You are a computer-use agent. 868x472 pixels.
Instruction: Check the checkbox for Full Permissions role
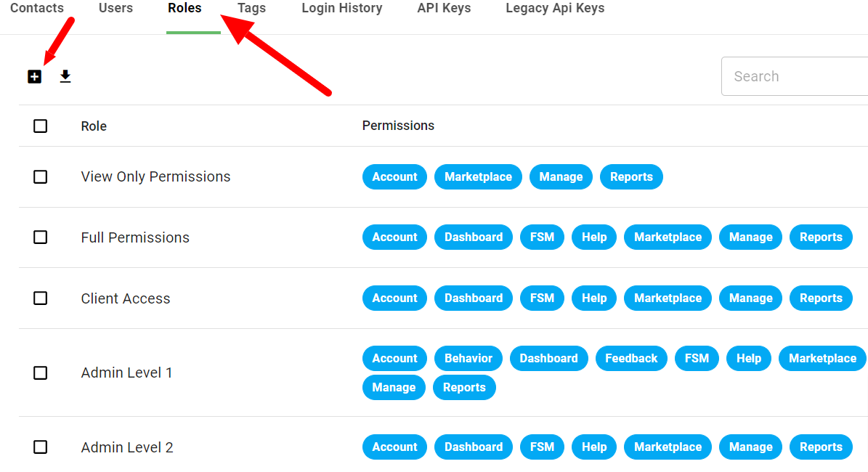pos(40,237)
